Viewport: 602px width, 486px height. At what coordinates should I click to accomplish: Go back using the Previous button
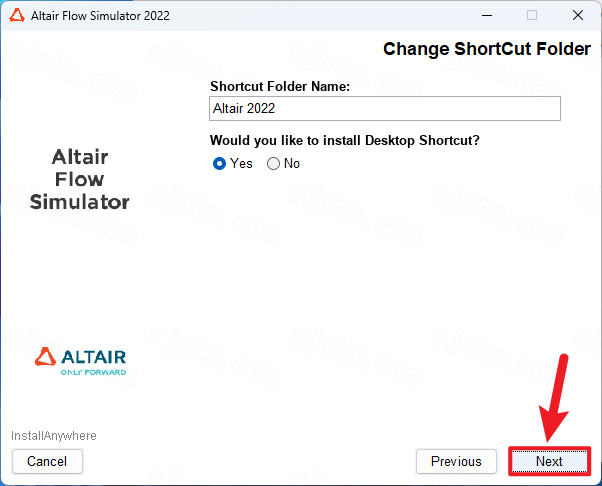click(x=456, y=461)
